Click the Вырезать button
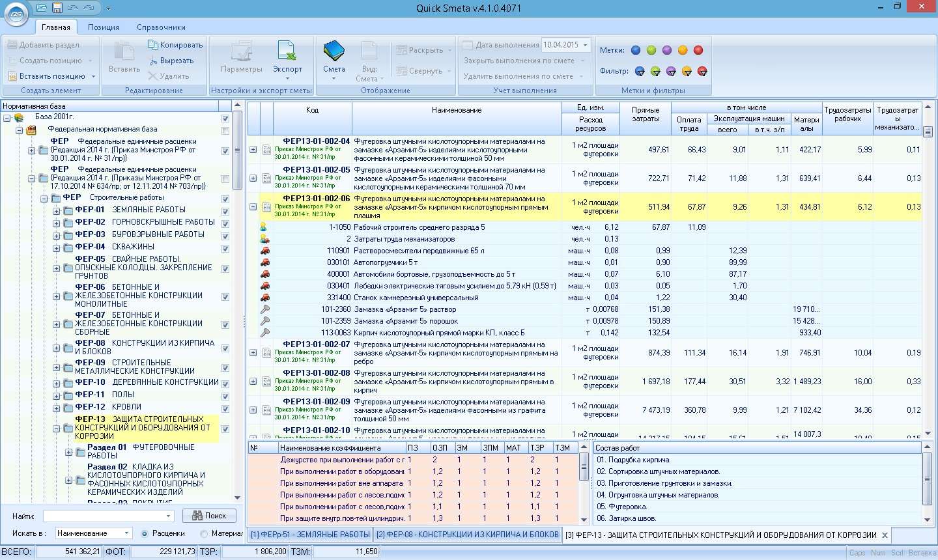 [x=171, y=61]
